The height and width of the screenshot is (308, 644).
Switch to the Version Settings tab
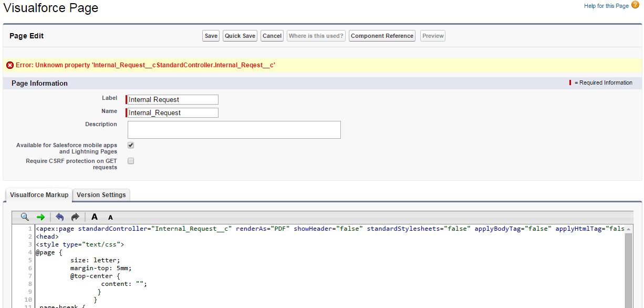[x=101, y=195]
